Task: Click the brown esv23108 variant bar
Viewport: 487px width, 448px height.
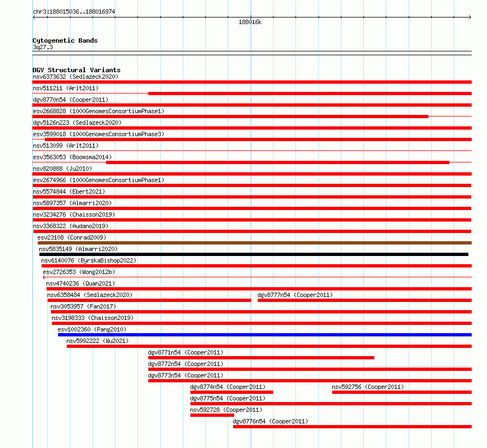Action: click(254, 243)
